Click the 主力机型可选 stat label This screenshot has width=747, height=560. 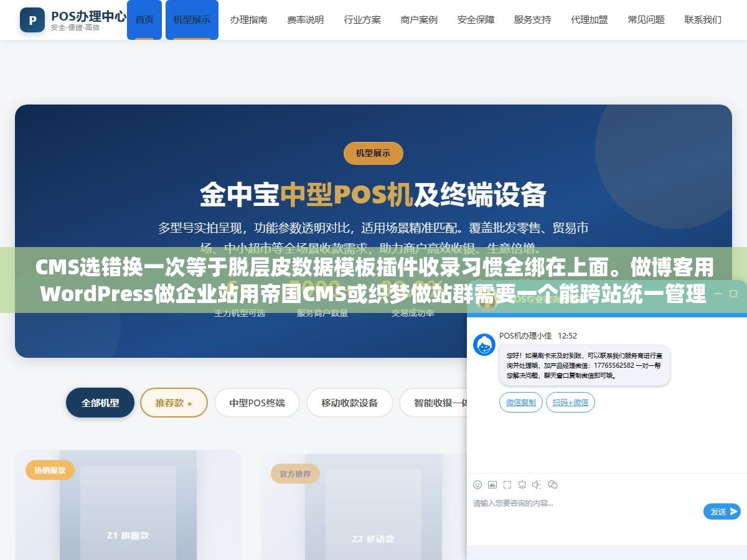(240, 313)
